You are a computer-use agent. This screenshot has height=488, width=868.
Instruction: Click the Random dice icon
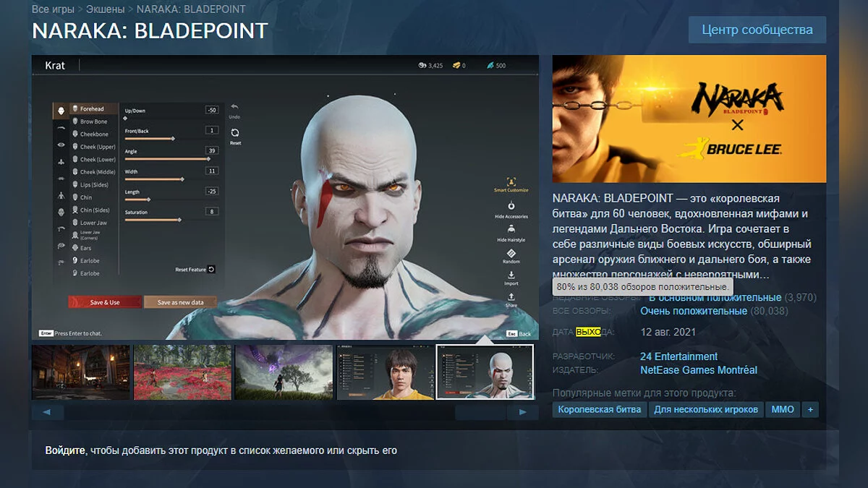(x=511, y=253)
